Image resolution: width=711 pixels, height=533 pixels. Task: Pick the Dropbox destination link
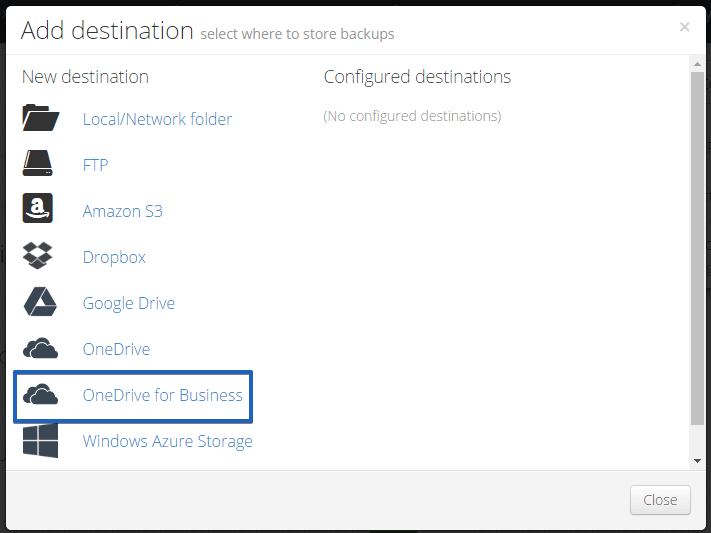click(114, 257)
